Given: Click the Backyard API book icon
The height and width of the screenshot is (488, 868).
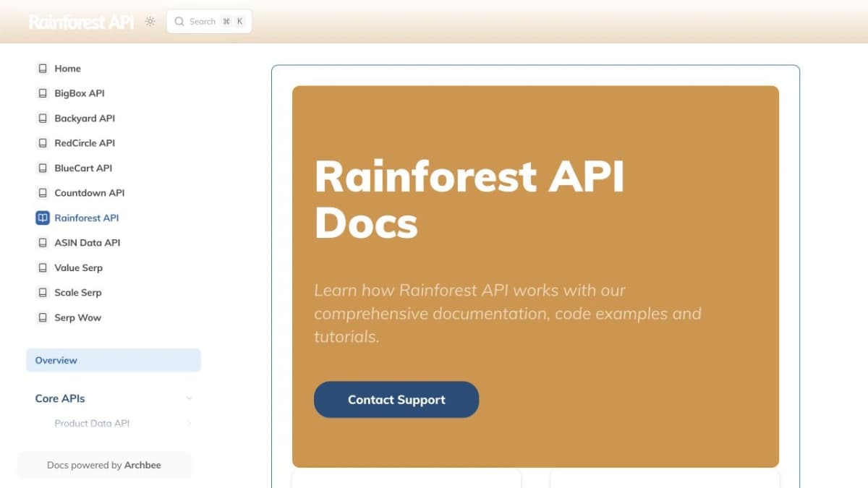Looking at the screenshot, I should click(43, 119).
